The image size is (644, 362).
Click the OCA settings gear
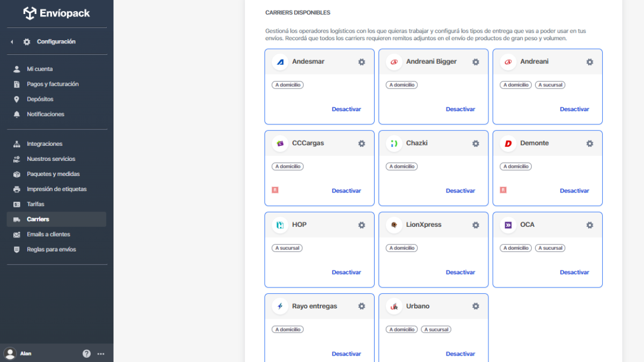pyautogui.click(x=590, y=225)
